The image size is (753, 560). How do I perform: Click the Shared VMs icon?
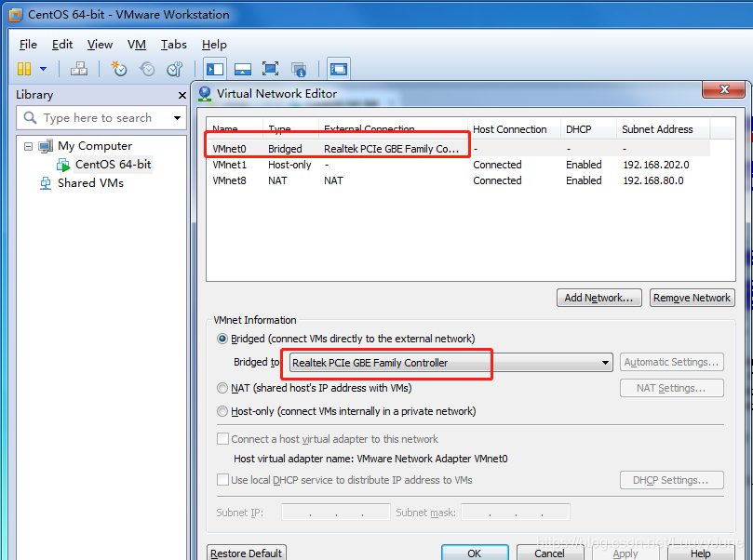coord(46,183)
